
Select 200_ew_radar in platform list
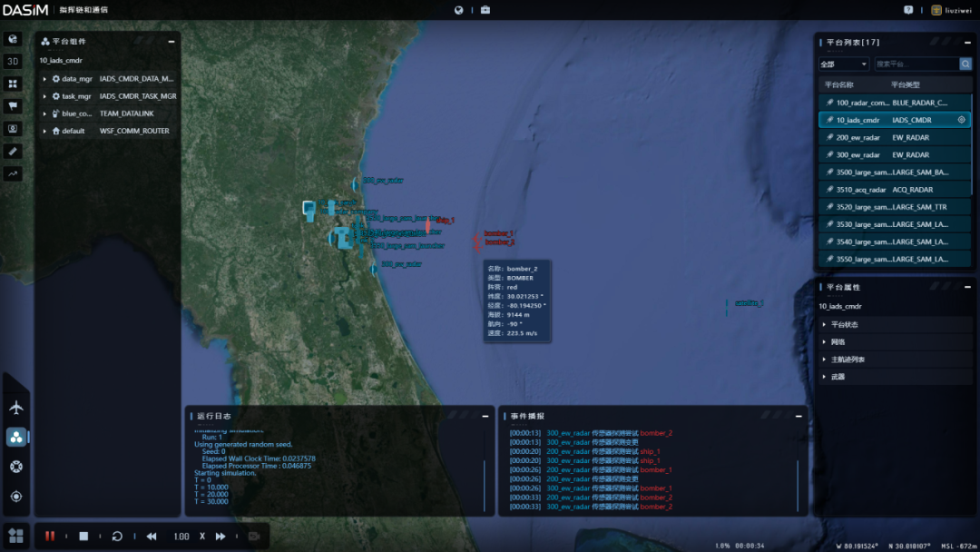point(895,137)
